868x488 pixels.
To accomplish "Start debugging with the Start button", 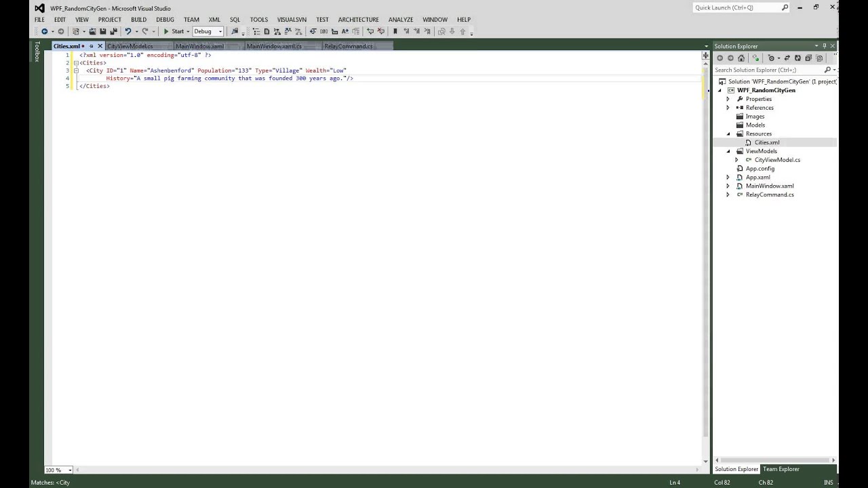I will click(x=174, y=31).
